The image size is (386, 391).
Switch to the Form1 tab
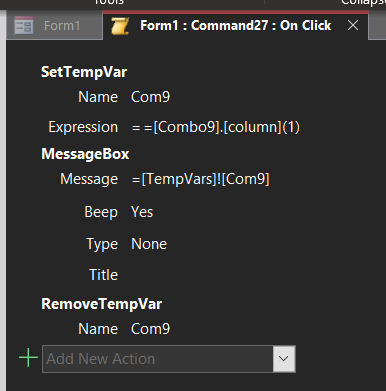pyautogui.click(x=54, y=26)
